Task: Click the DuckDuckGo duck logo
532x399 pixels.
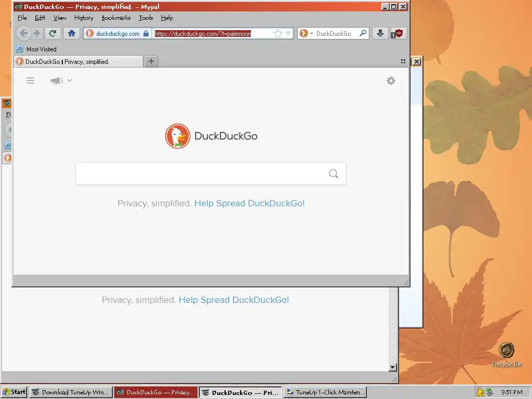Action: 178,136
